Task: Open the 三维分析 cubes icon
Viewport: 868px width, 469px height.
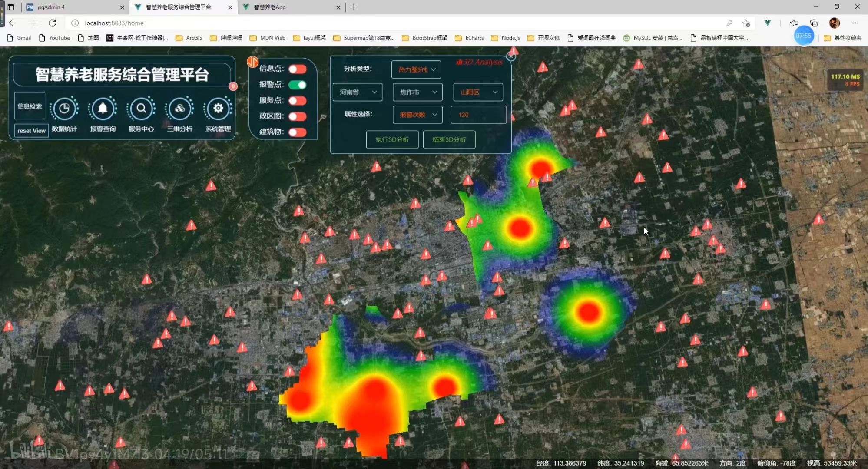Action: (x=179, y=109)
